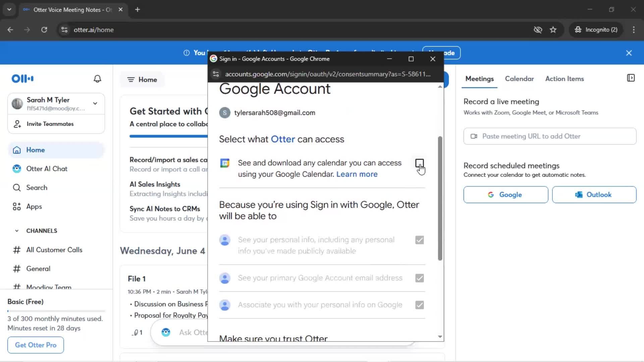Click AI Sales Insights item

(x=169, y=189)
